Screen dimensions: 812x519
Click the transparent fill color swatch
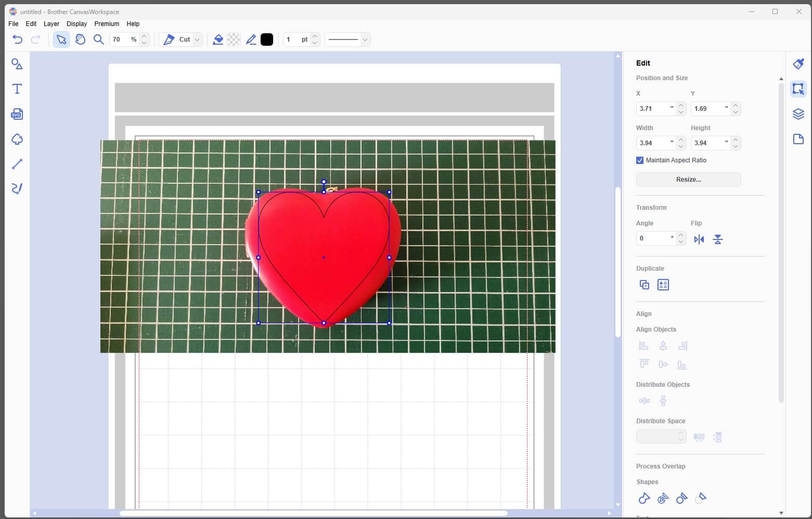tap(234, 40)
